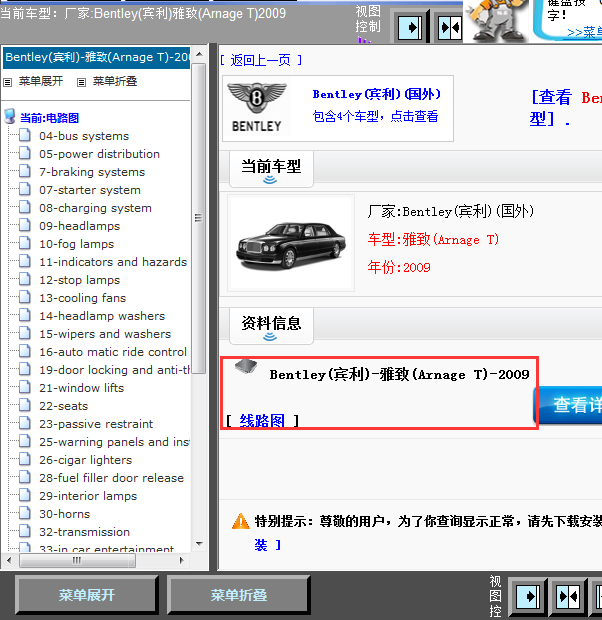Click the mechanic mascot figure
Viewport: 602px width, 620px height.
(x=496, y=21)
